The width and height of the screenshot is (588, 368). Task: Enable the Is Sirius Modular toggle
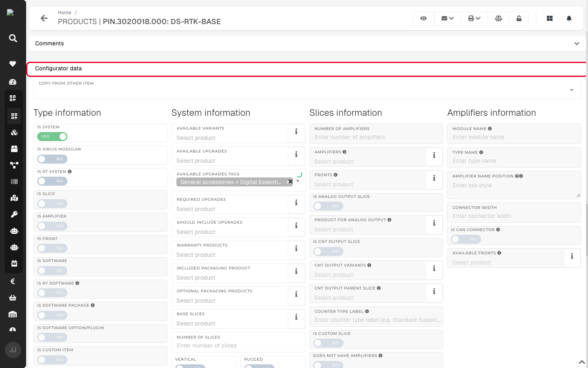pyautogui.click(x=52, y=159)
